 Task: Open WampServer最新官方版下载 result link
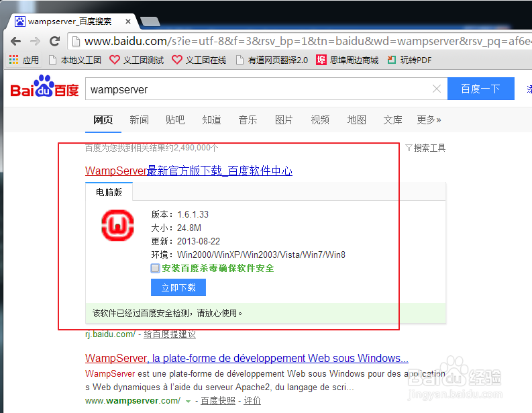[189, 171]
